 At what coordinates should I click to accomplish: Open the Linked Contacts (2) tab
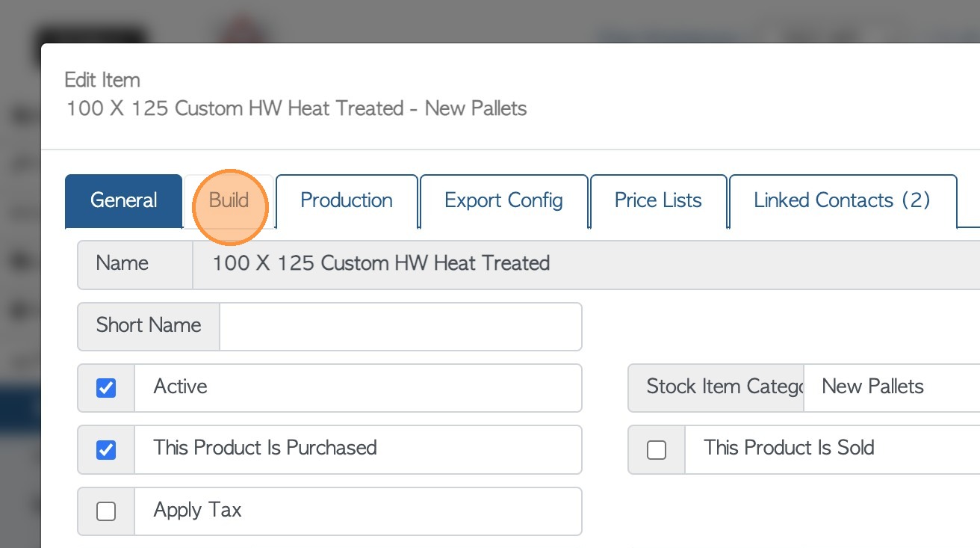coord(842,200)
